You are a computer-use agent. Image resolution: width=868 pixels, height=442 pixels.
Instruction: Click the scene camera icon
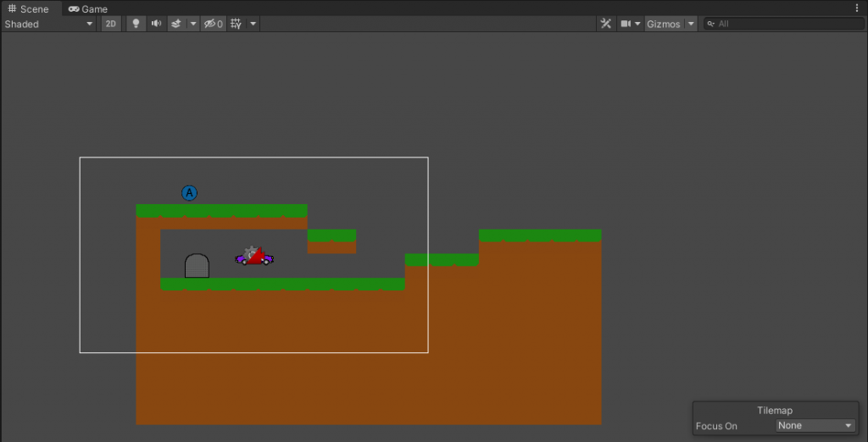click(x=626, y=24)
